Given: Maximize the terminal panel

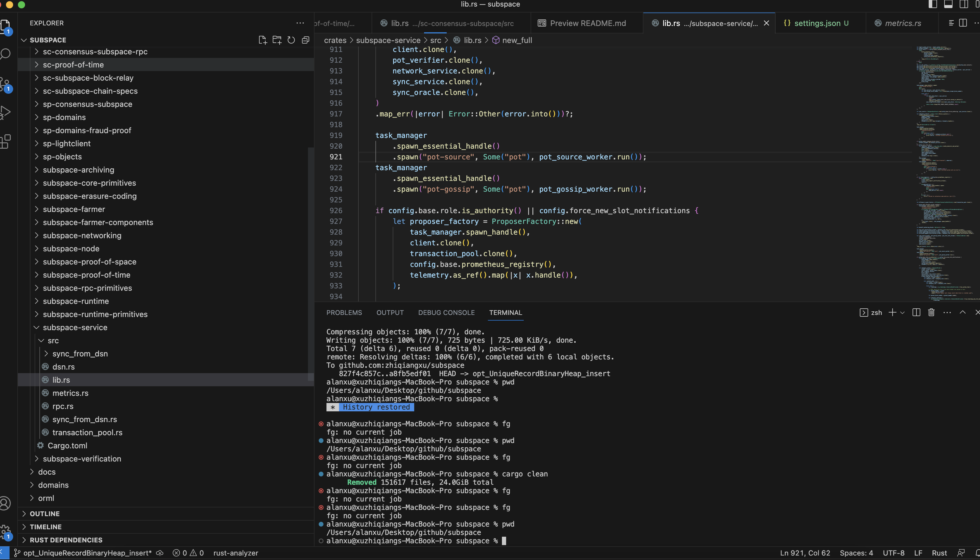Looking at the screenshot, I should pos(963,312).
